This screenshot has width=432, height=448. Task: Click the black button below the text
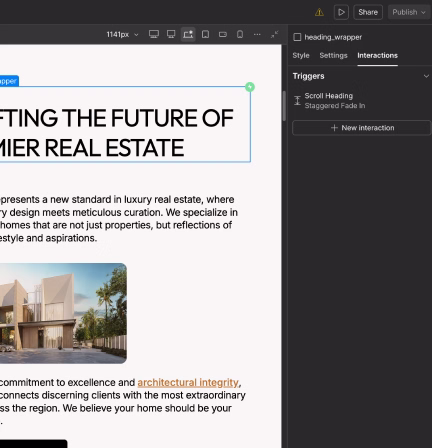click(33, 444)
